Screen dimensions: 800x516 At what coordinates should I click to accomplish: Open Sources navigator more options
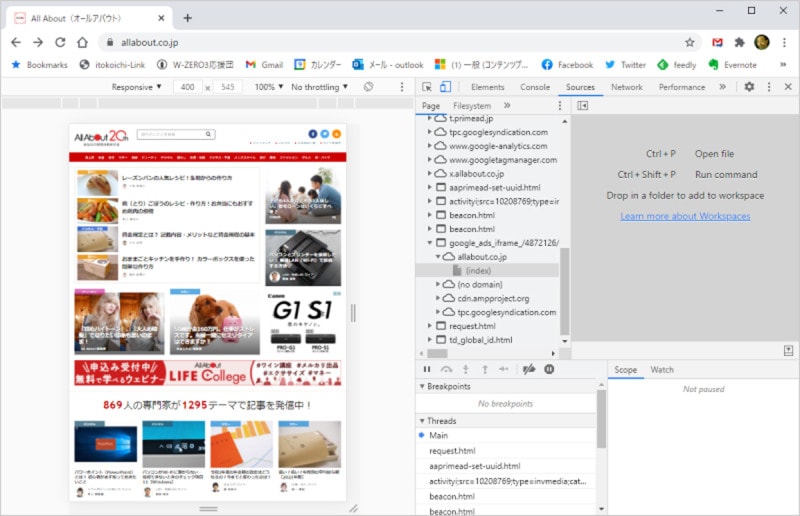coord(560,106)
